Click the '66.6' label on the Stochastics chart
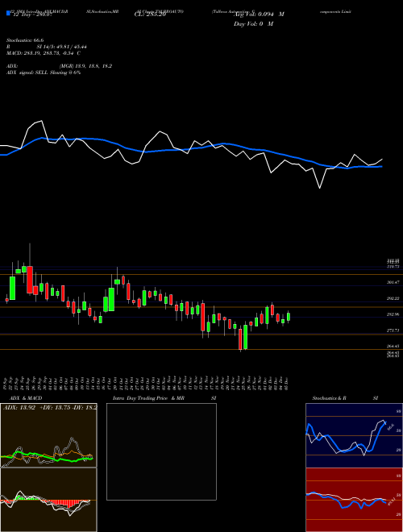Viewport: 403px width, 532px height. (390, 426)
